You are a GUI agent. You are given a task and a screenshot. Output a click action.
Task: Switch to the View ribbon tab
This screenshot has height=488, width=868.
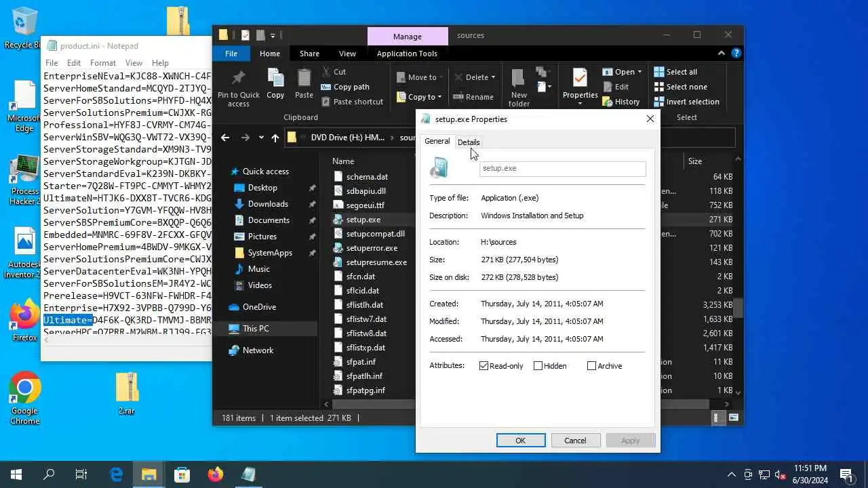point(347,54)
